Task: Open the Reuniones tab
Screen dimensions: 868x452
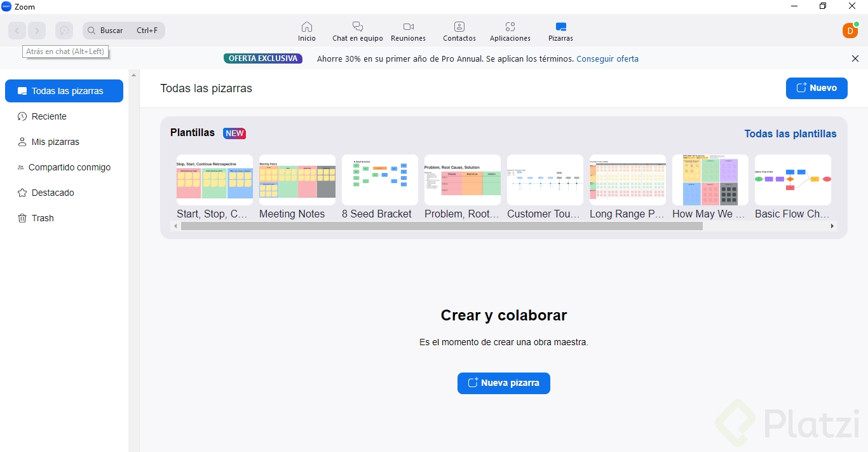Action: click(x=409, y=31)
